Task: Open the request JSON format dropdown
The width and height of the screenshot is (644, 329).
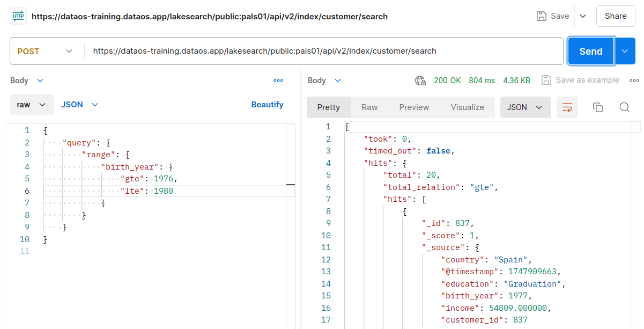Action: (x=79, y=105)
